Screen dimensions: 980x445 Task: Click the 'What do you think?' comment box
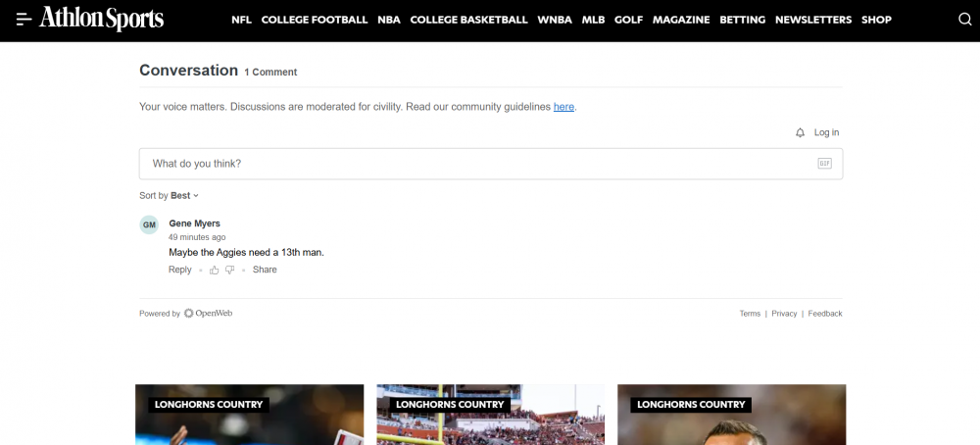click(480, 164)
